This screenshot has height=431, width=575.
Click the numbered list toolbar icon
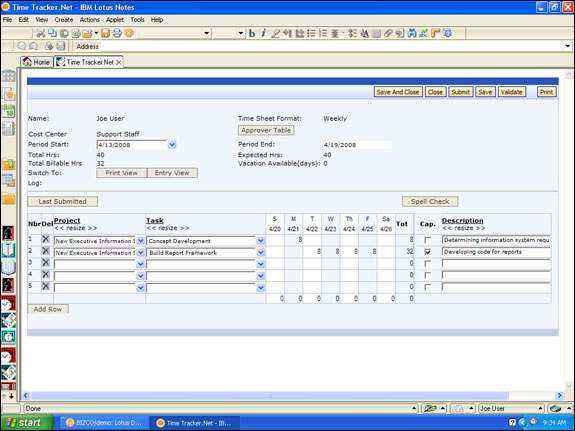pos(323,33)
